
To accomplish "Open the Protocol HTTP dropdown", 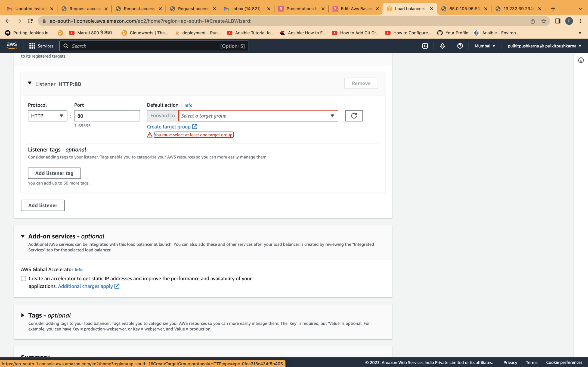I will [47, 116].
